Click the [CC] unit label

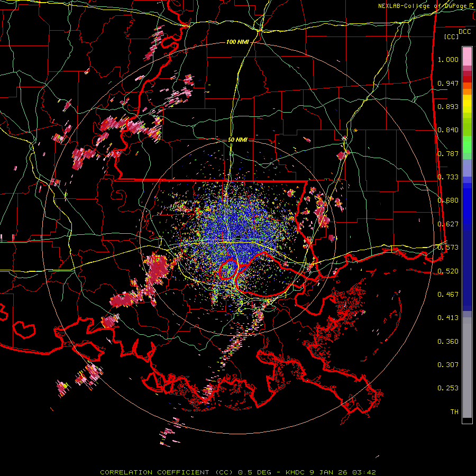pos(452,36)
